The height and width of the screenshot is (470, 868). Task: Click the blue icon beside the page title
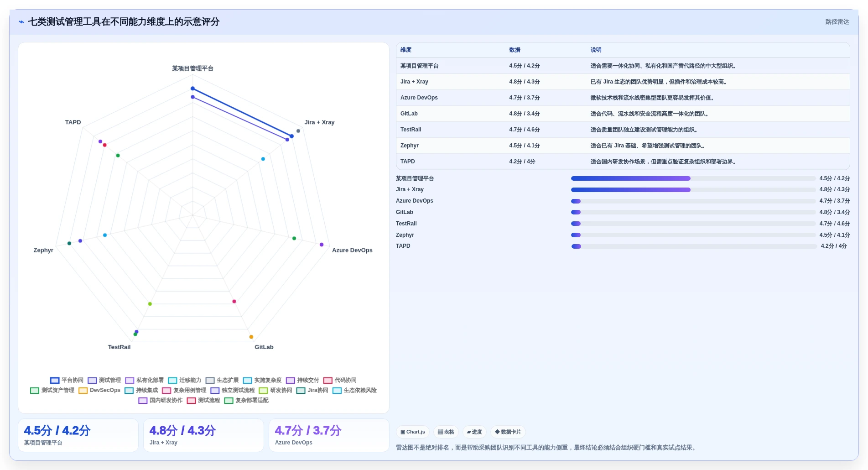(21, 22)
